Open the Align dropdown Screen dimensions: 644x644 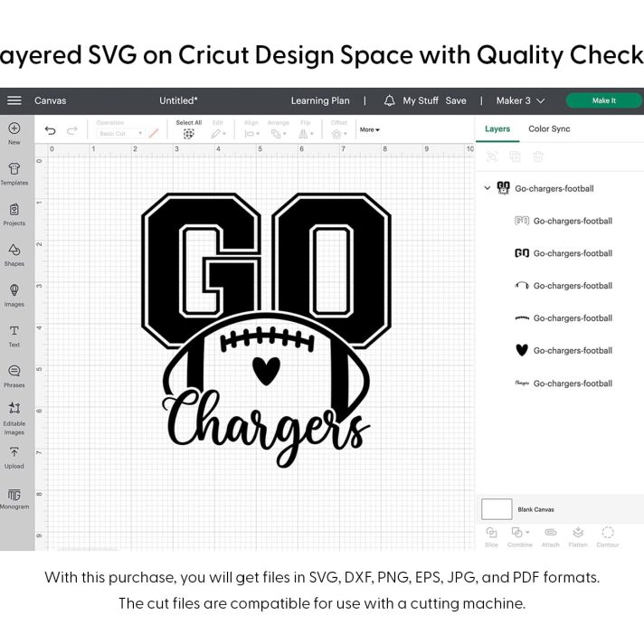coord(251,134)
